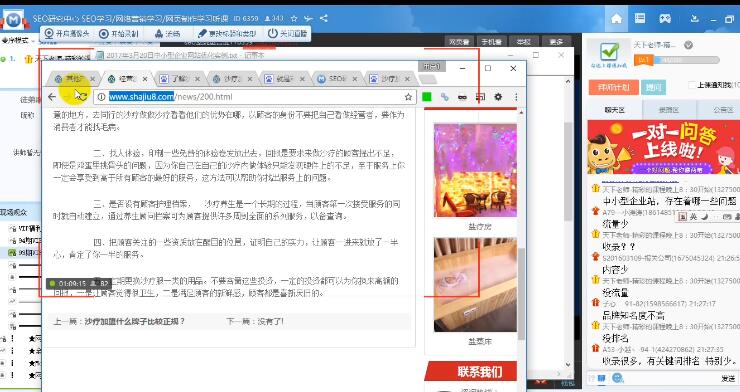Click the chat message 内容少

(x=615, y=270)
